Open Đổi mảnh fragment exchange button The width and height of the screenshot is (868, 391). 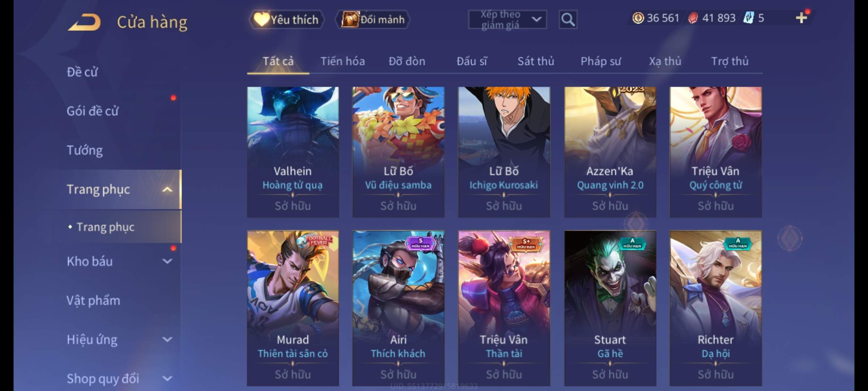point(373,20)
